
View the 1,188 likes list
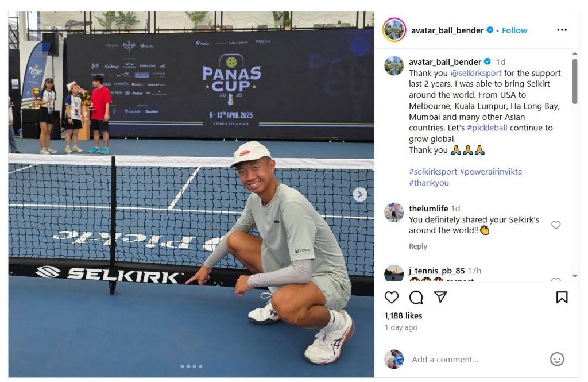pos(403,315)
